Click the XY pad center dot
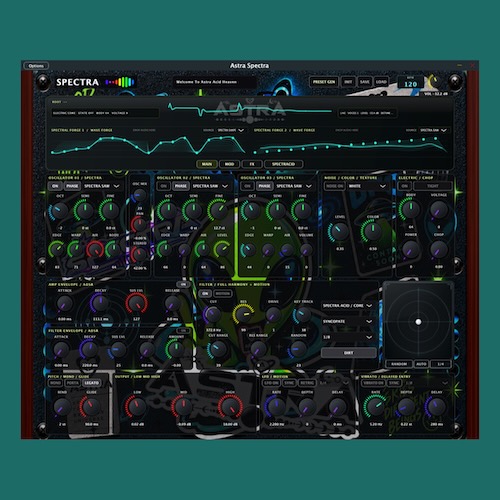The width and height of the screenshot is (500, 500). 418,322
